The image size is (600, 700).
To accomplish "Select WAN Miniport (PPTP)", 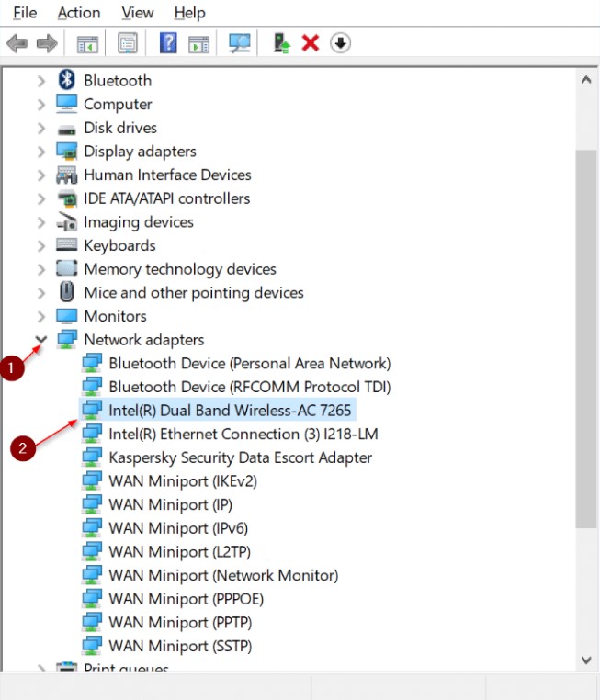I will (x=180, y=622).
